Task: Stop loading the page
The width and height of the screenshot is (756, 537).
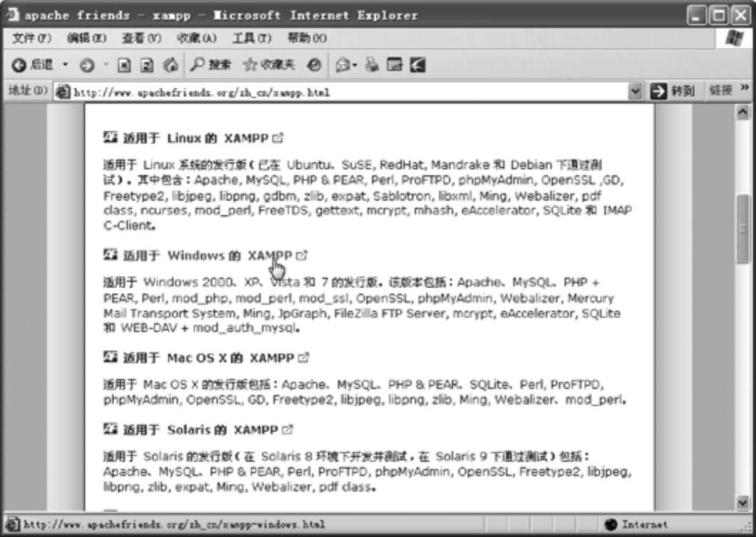Action: [124, 65]
